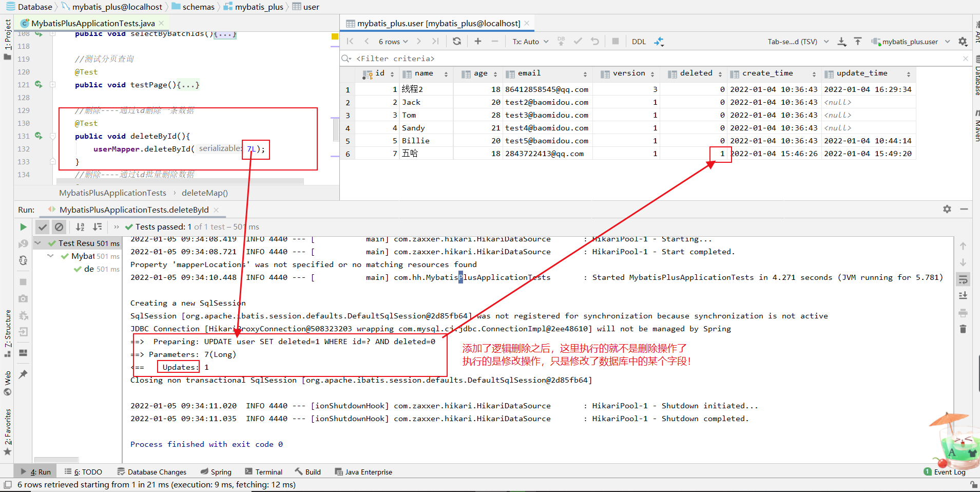This screenshot has height=492, width=980.
Task: Open the Database Changes tool window
Action: 151,472
